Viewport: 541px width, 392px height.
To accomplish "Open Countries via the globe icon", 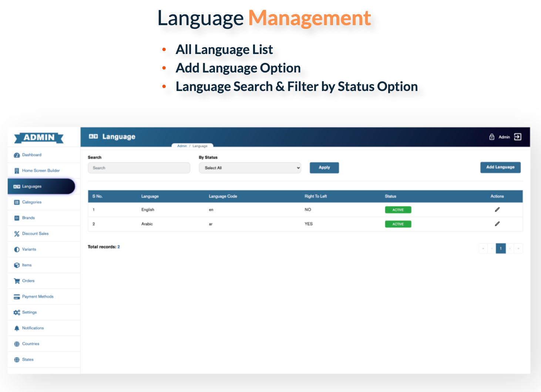I will 17,344.
